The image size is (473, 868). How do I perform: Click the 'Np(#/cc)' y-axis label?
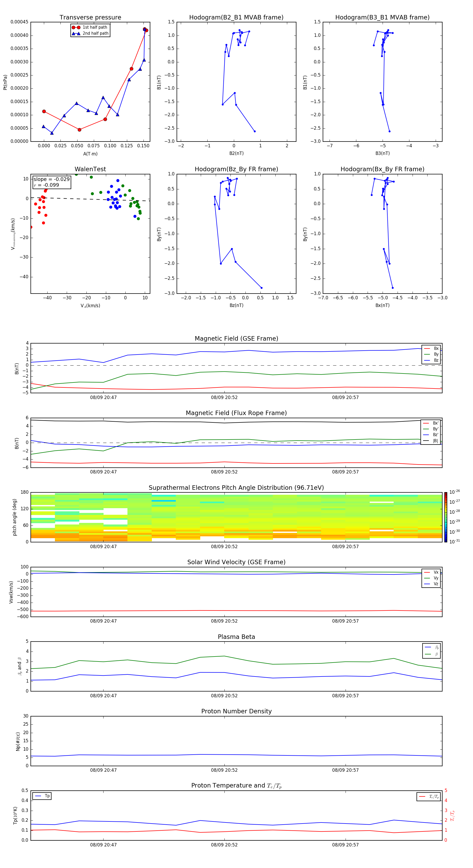18,741
